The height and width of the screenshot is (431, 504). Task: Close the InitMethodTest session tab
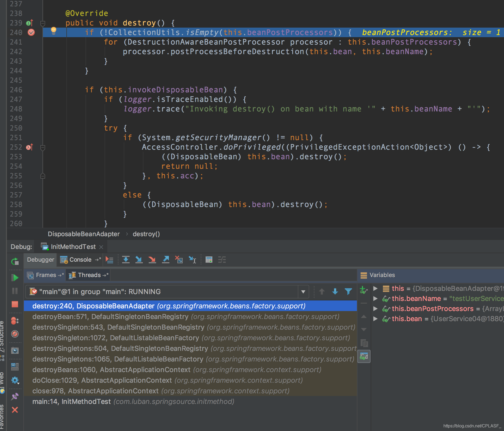(101, 247)
